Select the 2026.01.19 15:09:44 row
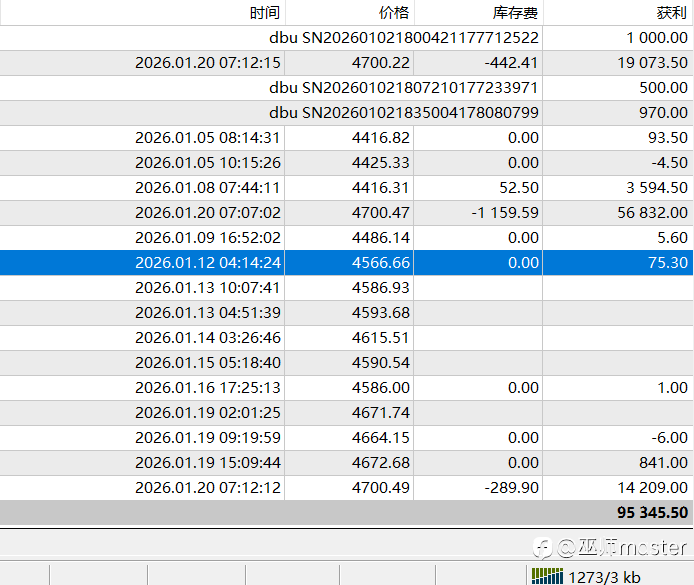Image resolution: width=694 pixels, height=585 pixels. tap(347, 463)
